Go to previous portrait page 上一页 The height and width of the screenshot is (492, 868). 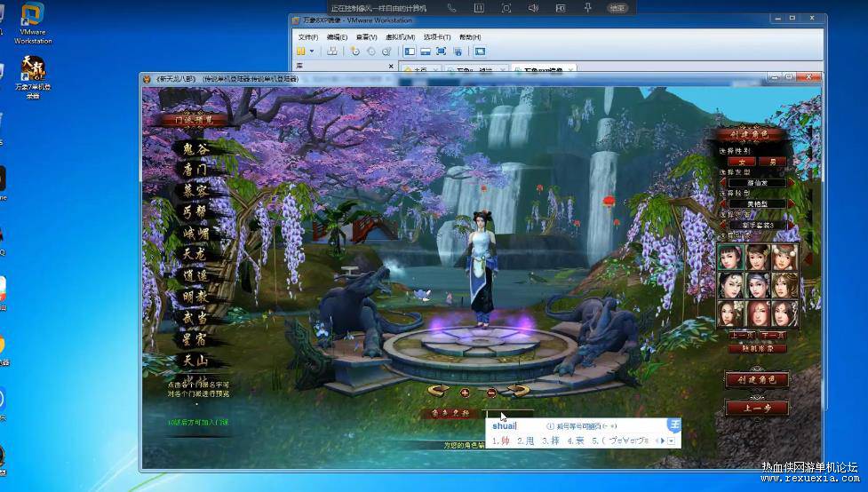(x=742, y=336)
